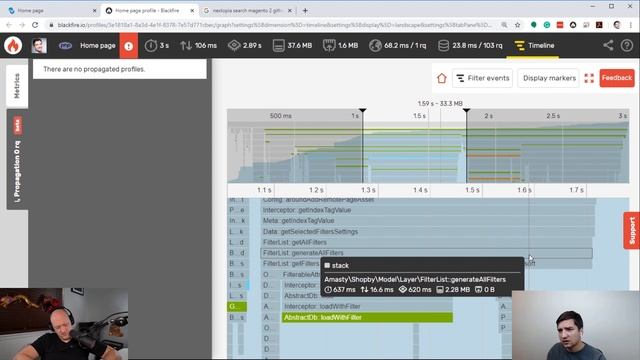Select the green AbstractDb::loadWithFilter bar

click(x=367, y=317)
